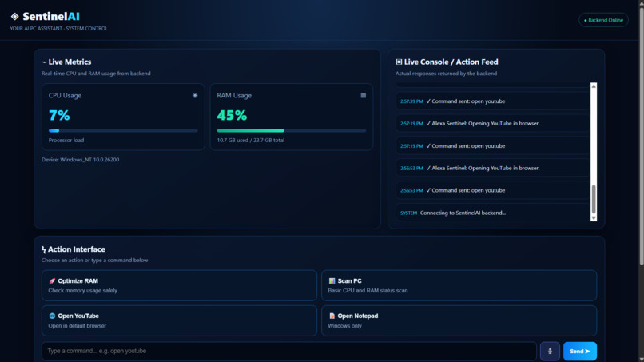Image resolution: width=644 pixels, height=362 pixels.
Task: Click the Live Console / Action Feed heading
Action: coord(451,62)
